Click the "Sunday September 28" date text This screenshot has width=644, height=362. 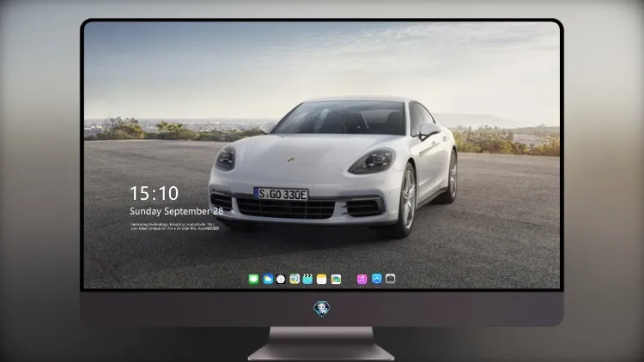click(177, 211)
